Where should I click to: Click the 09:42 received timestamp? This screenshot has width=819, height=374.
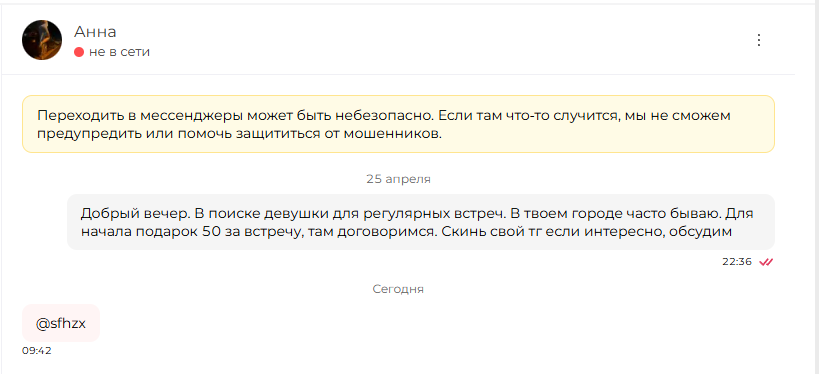(x=37, y=350)
